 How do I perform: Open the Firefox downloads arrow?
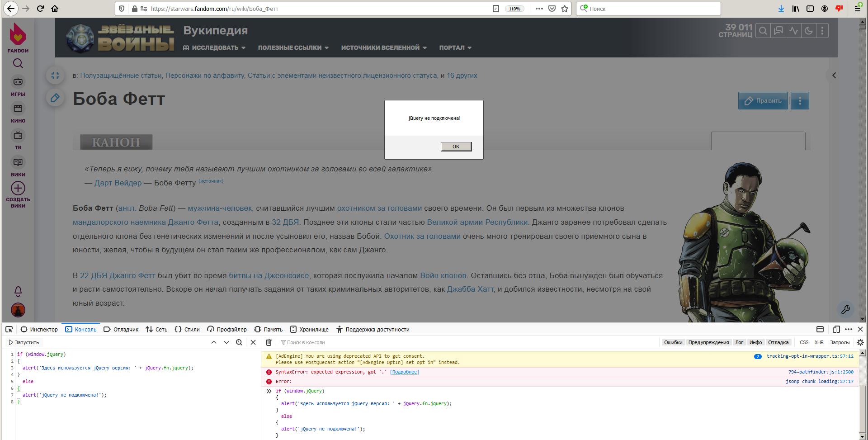(x=781, y=9)
